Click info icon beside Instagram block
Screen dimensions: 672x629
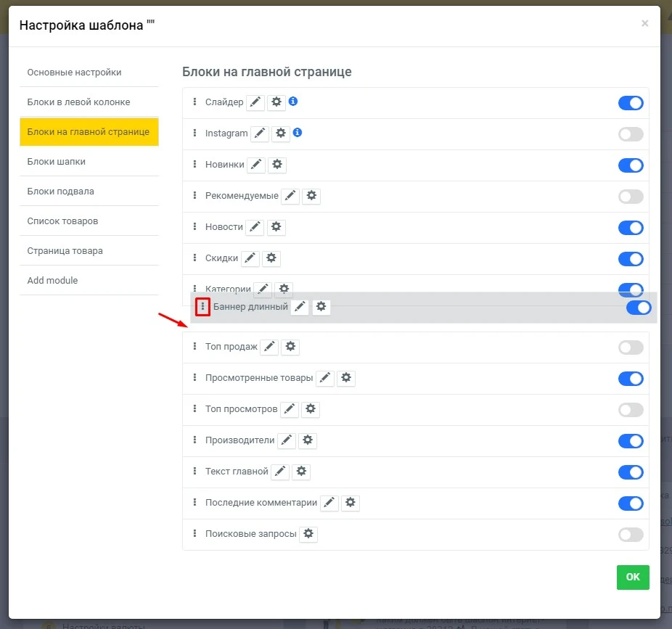pyautogui.click(x=299, y=133)
